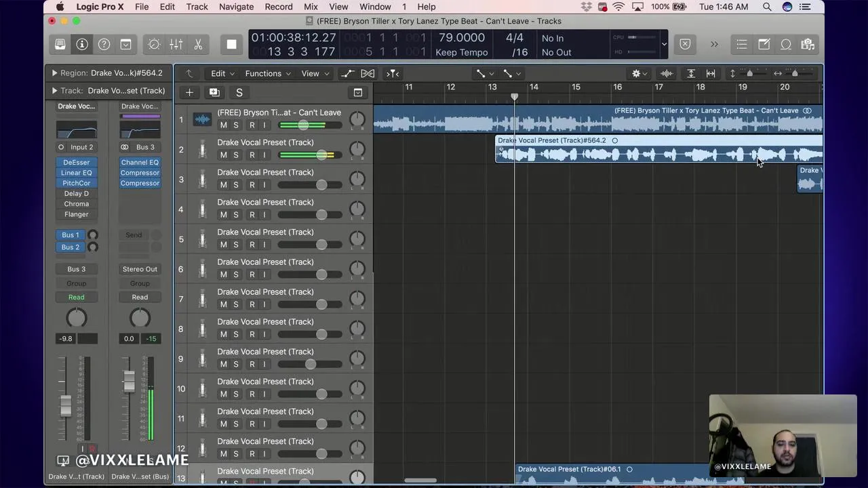Image resolution: width=868 pixels, height=488 pixels.
Task: Toggle Waveform Zoom button
Action: pyautogui.click(x=667, y=73)
